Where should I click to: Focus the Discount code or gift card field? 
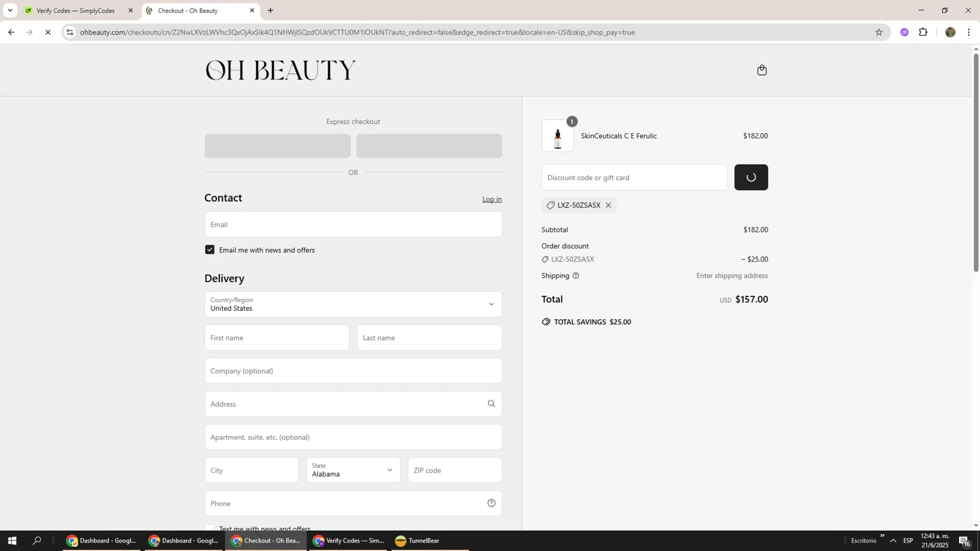(634, 178)
